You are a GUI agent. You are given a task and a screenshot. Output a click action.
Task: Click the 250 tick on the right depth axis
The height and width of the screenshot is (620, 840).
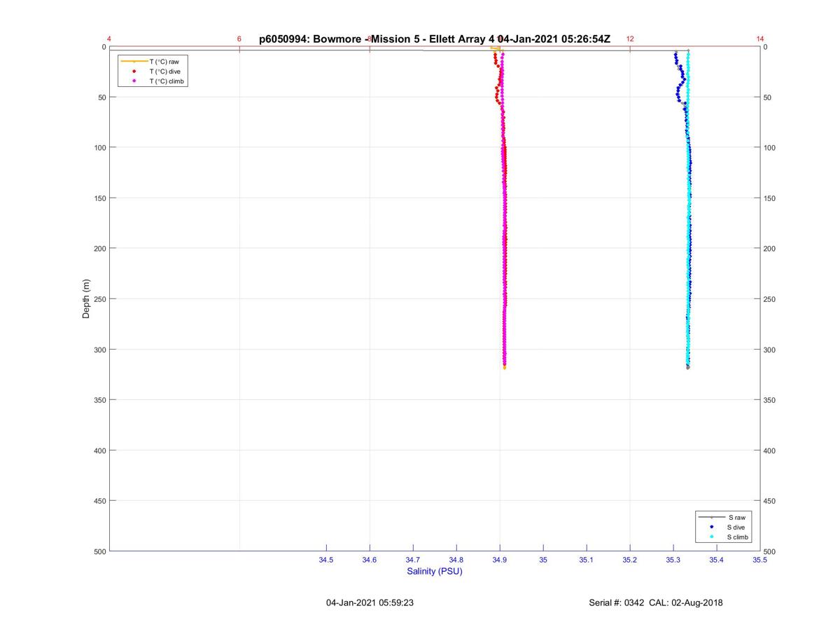770,299
